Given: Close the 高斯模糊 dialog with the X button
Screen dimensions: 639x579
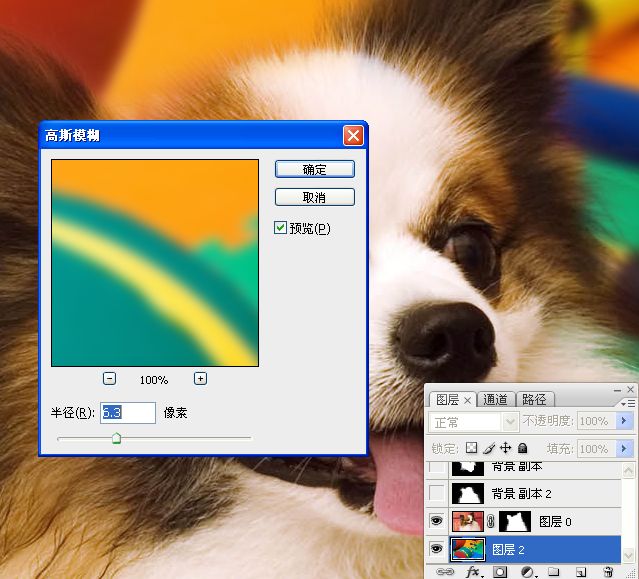Looking at the screenshot, I should click(x=353, y=135).
